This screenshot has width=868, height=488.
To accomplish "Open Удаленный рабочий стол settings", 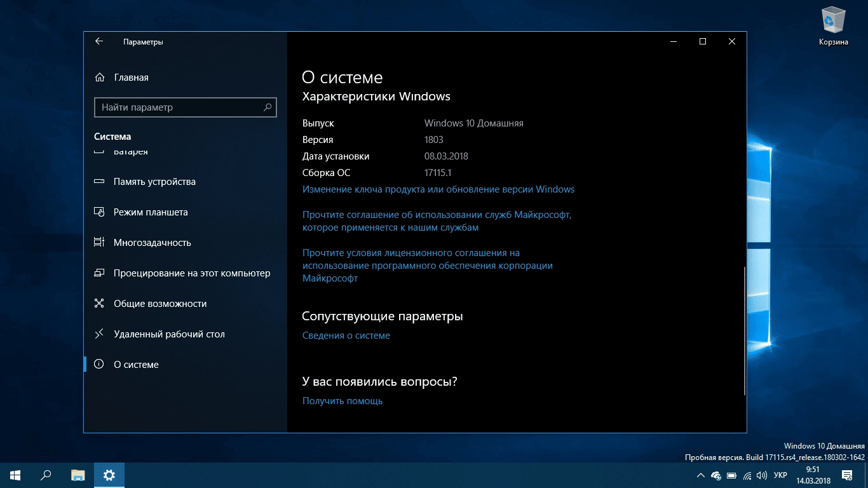I will [186, 334].
